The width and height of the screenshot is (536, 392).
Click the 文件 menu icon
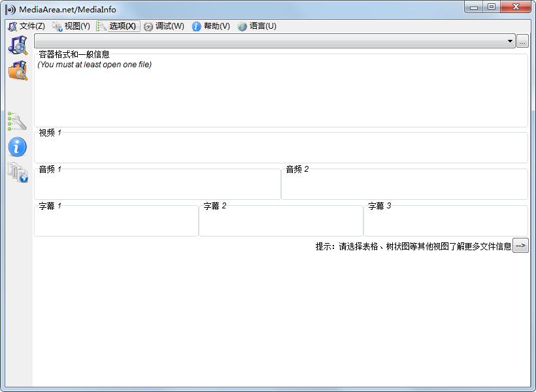(11, 26)
